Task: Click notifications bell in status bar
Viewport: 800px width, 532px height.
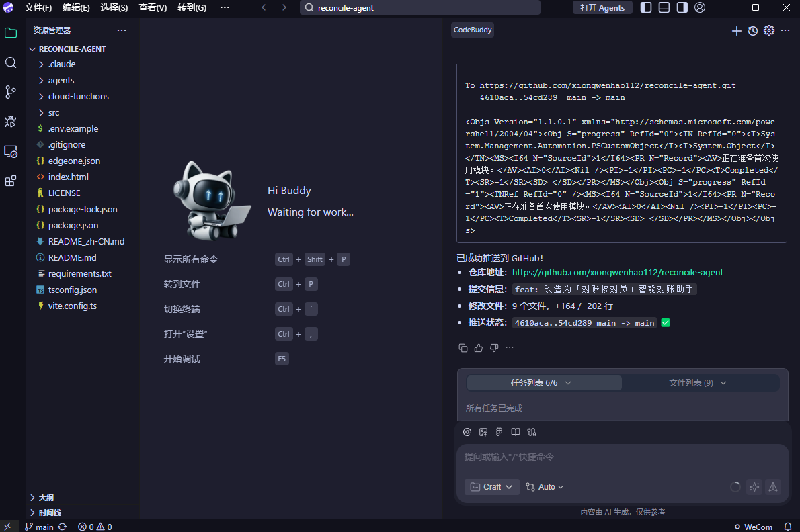Action: tap(788, 527)
